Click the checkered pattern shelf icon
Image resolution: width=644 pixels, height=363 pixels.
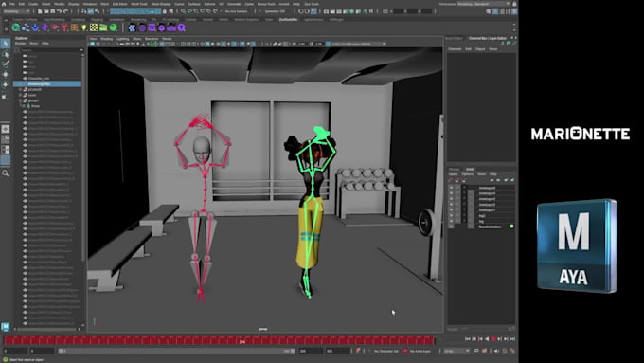pyautogui.click(x=94, y=27)
